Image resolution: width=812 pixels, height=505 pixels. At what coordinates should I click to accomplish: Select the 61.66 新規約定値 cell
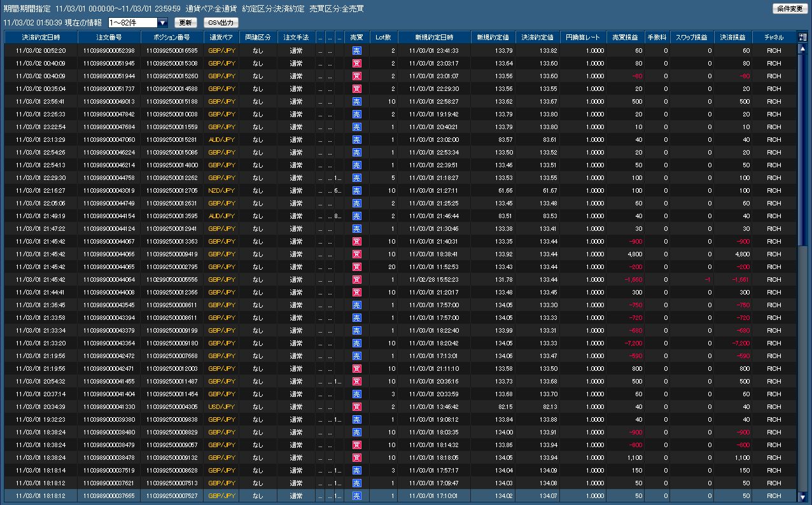[493, 190]
